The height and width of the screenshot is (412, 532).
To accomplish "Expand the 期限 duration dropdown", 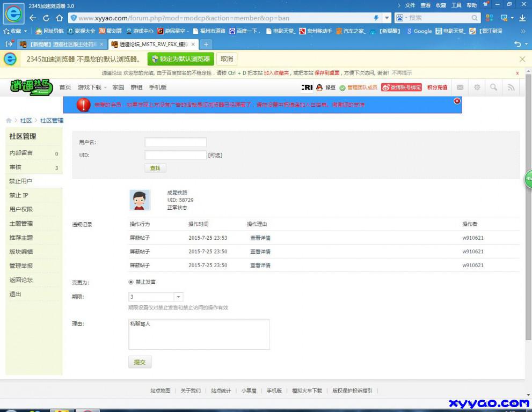I will coord(178,297).
